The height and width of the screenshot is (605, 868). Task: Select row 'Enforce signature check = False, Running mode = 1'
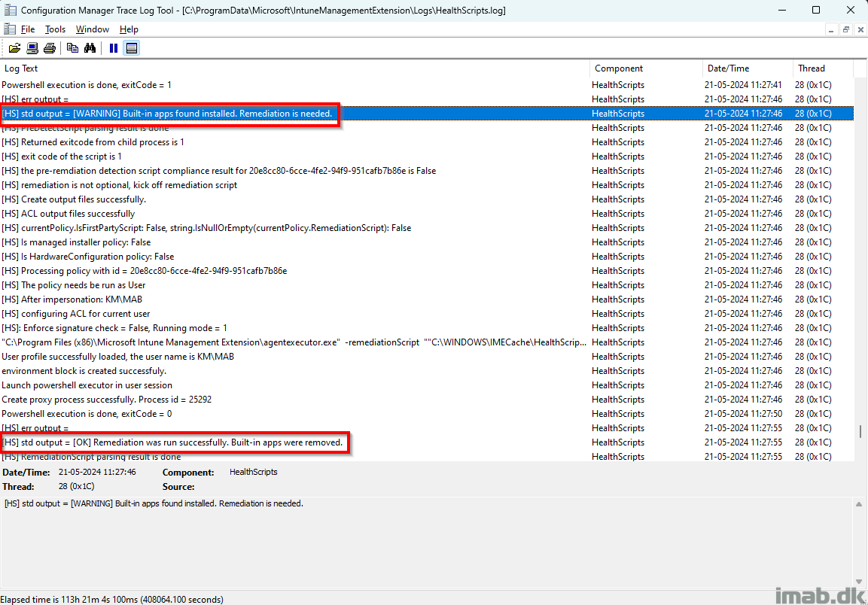[x=427, y=328]
